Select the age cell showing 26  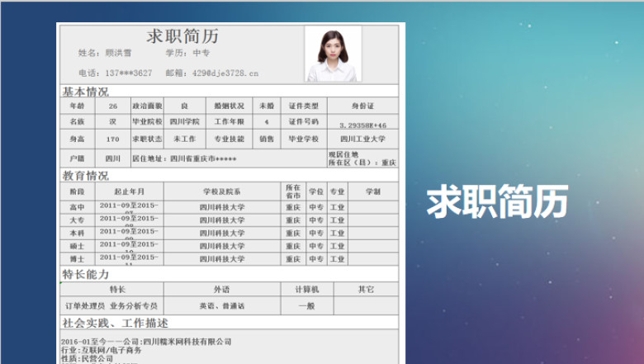(x=113, y=106)
